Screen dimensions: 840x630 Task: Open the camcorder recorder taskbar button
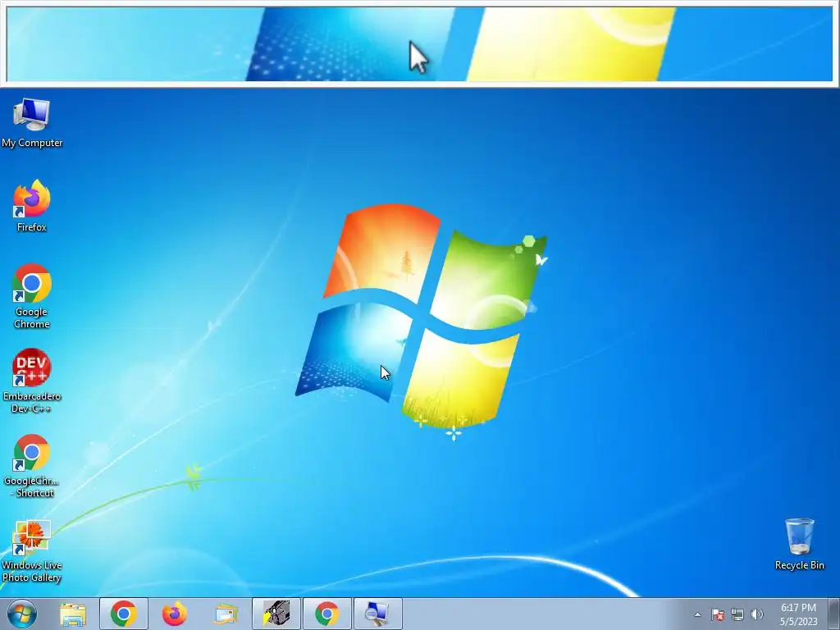point(276,614)
